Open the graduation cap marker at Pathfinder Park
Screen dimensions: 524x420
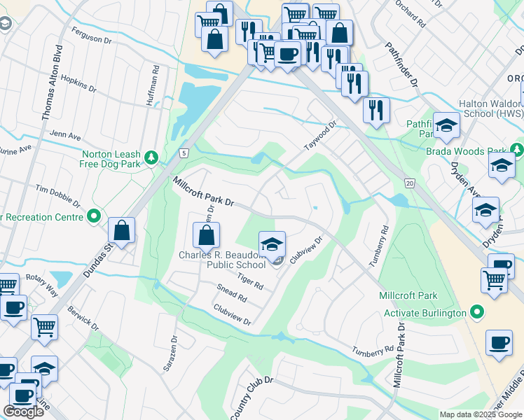446,126
